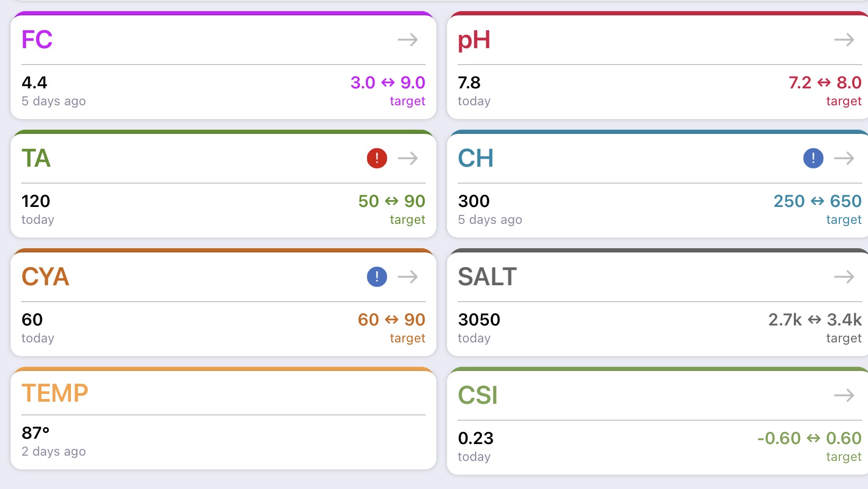Open CSI details arrow
The image size is (868, 489).
pyautogui.click(x=844, y=395)
